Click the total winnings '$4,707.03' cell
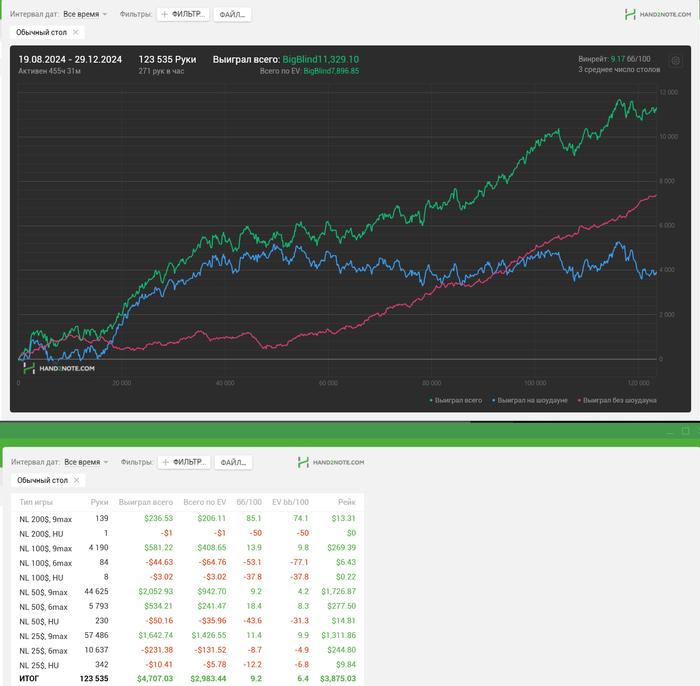The width and height of the screenshot is (700, 686). point(155,678)
